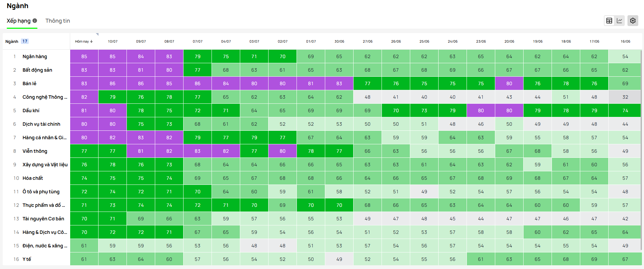
Task: Click the corner triangle marker above Hôm nay
Action: coord(97,34)
